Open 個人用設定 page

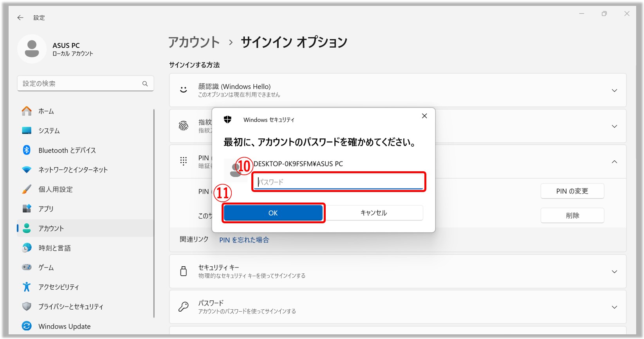[85, 189]
